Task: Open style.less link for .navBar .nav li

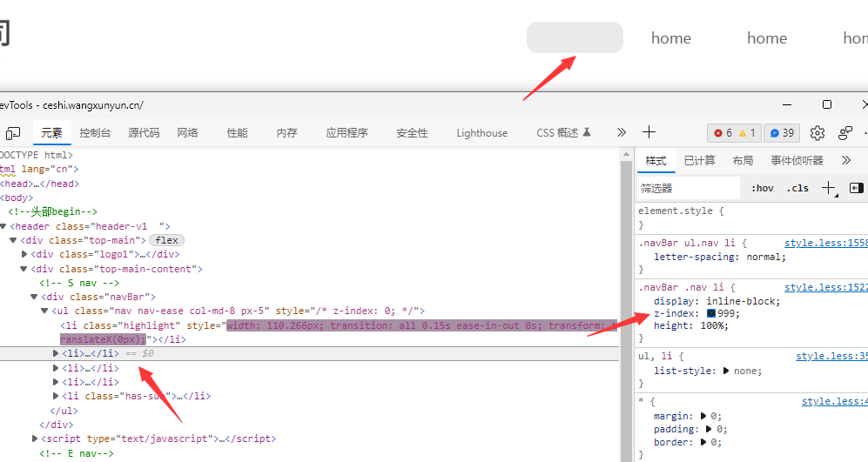Action: [x=826, y=287]
